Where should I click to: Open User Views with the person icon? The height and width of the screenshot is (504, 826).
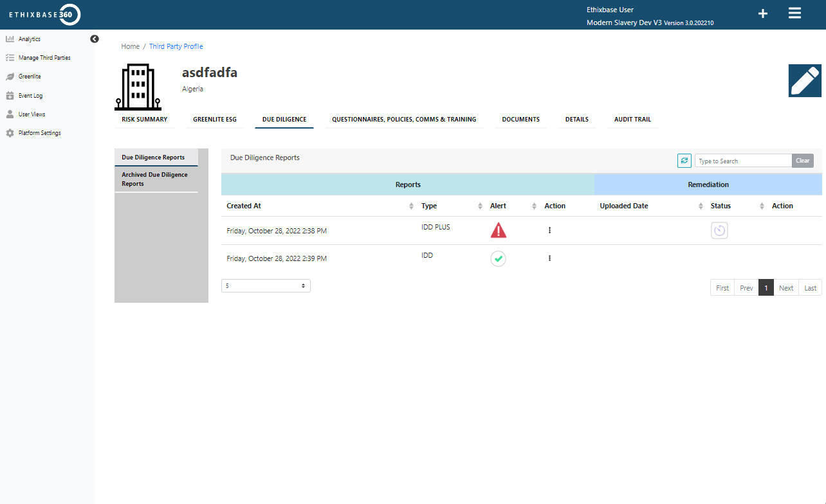pyautogui.click(x=10, y=114)
